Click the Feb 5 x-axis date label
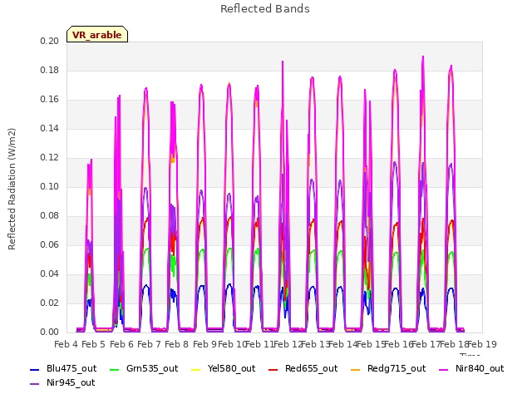This screenshot has width=532, height=399. 94,344
